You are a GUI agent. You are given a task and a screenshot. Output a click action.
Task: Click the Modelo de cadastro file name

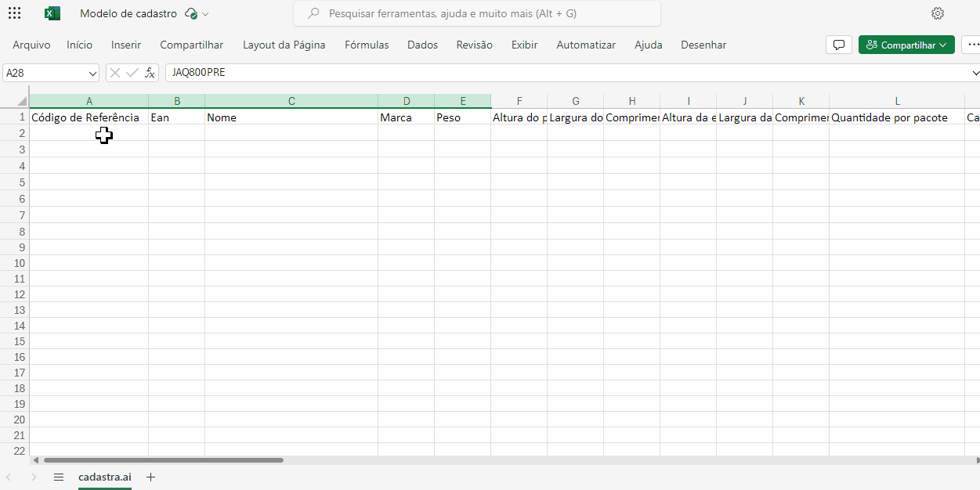click(x=128, y=14)
